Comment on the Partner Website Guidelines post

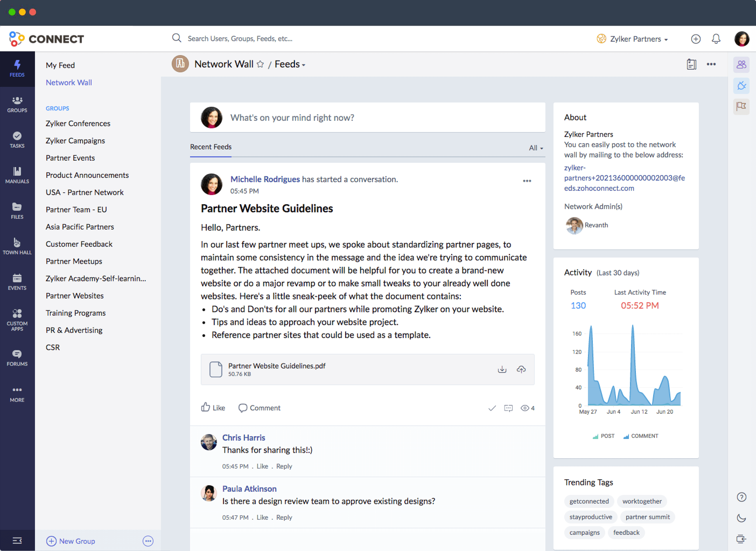point(259,408)
